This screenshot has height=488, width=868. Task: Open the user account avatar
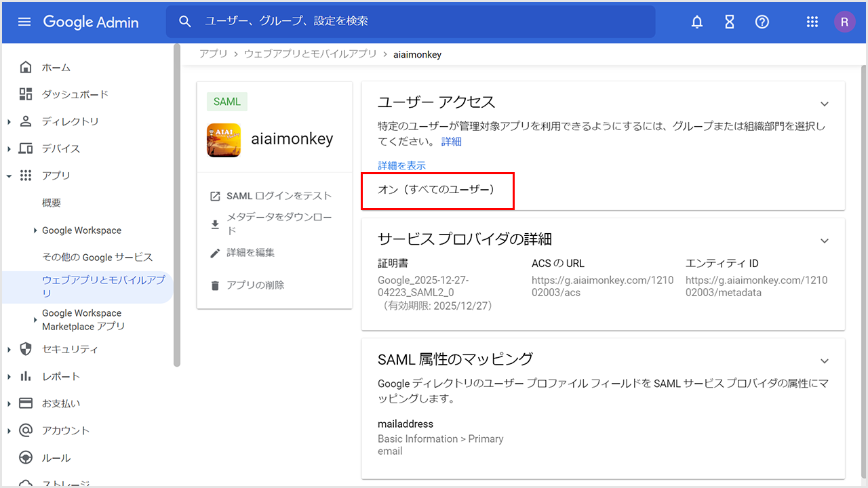point(844,22)
